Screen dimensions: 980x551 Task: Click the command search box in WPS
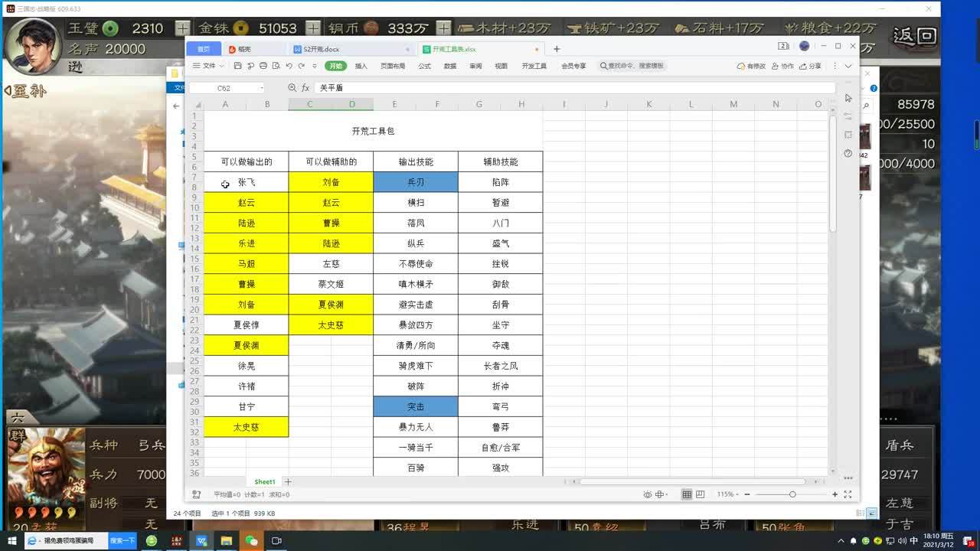pos(632,66)
